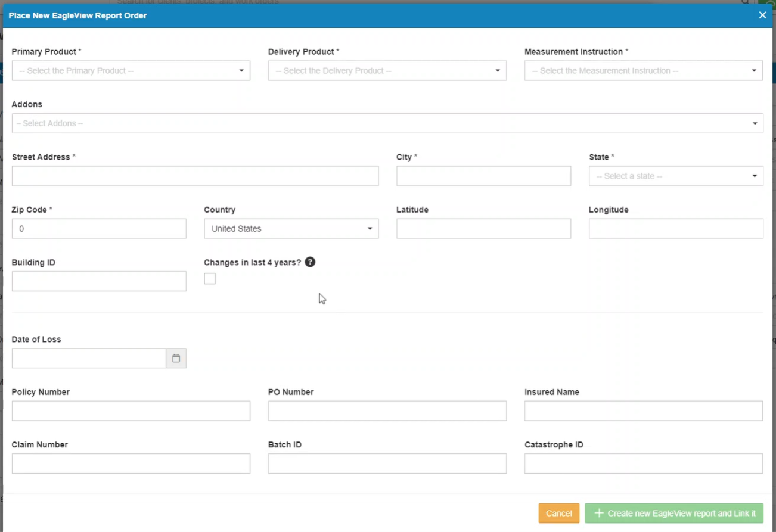The height and width of the screenshot is (532, 776).
Task: Open the Country dropdown
Action: coord(291,229)
